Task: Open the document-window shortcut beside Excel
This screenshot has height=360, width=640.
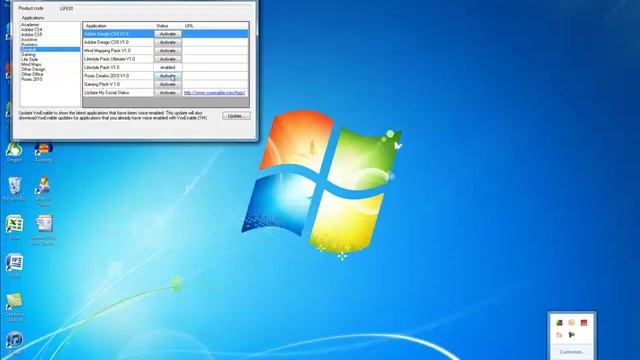Action: point(43,230)
